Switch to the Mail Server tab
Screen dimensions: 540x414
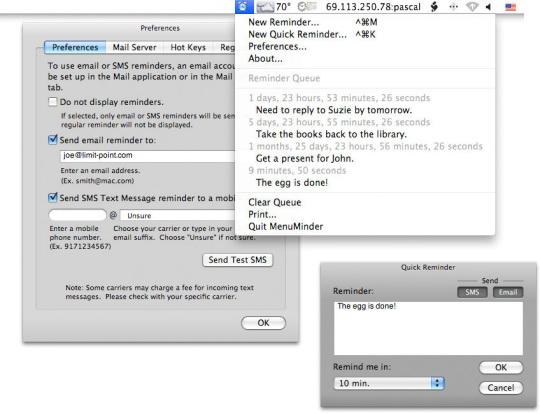(x=134, y=47)
